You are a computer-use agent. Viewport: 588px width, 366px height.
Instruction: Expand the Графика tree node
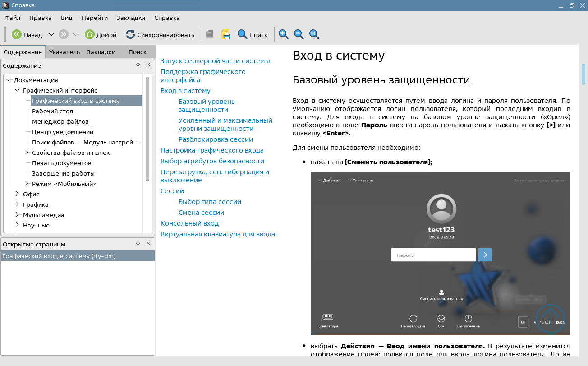(x=18, y=204)
